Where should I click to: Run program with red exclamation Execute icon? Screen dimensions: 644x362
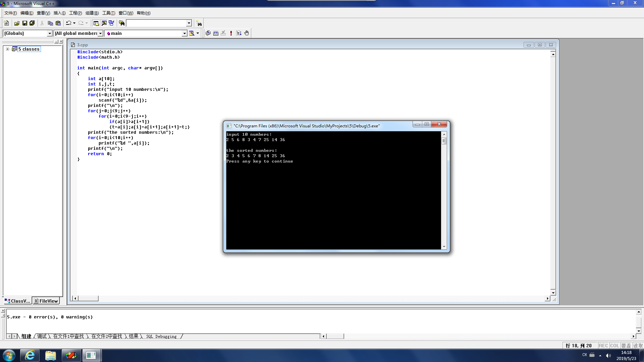click(x=231, y=33)
